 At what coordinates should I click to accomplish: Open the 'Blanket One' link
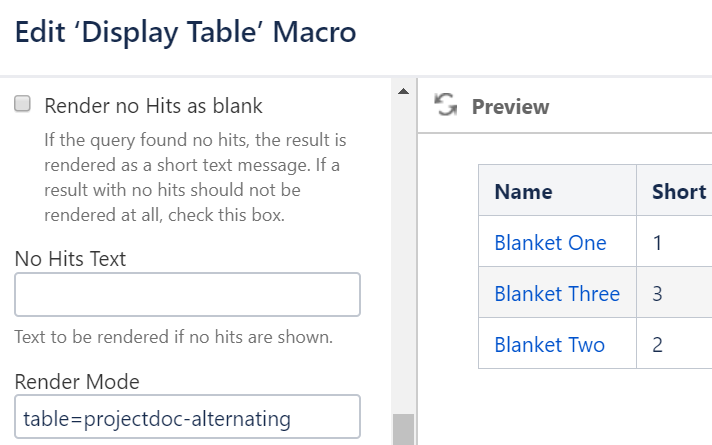[x=550, y=243]
